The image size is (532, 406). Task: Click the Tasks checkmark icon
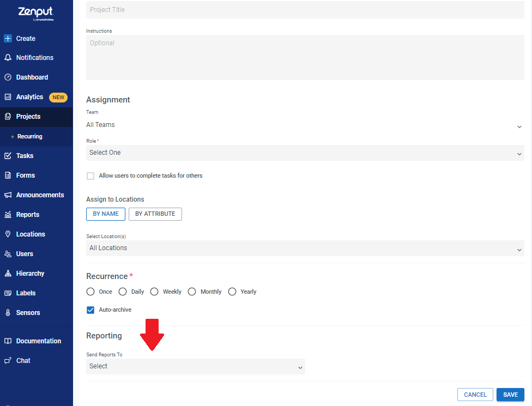pos(8,156)
